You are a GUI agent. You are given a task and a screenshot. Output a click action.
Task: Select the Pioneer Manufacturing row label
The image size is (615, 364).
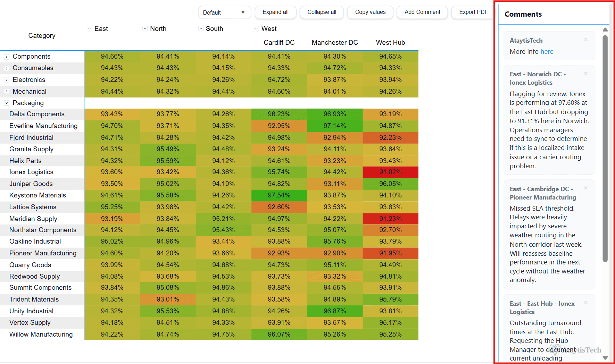pyautogui.click(x=43, y=253)
